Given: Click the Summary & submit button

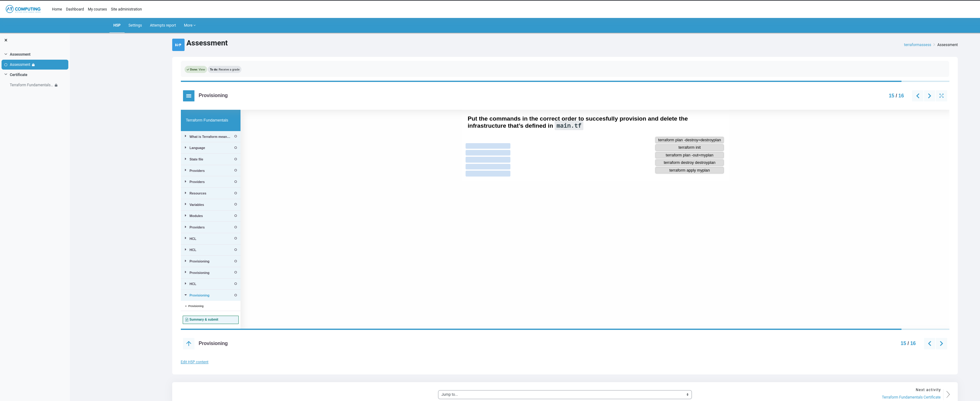Looking at the screenshot, I should click(211, 320).
